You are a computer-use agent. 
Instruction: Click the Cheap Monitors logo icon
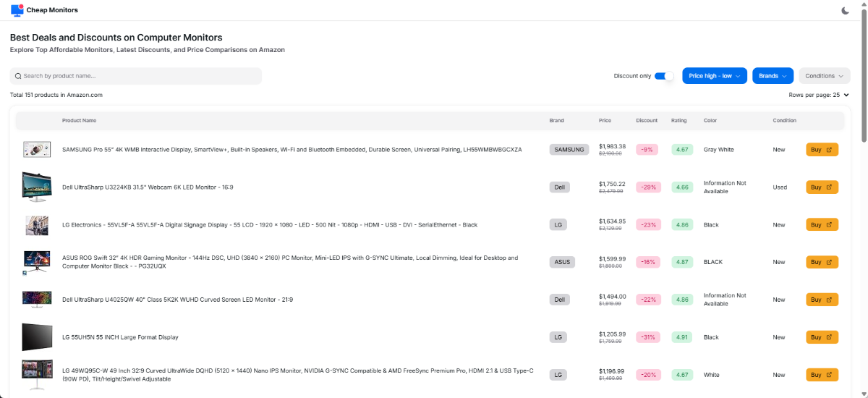17,10
